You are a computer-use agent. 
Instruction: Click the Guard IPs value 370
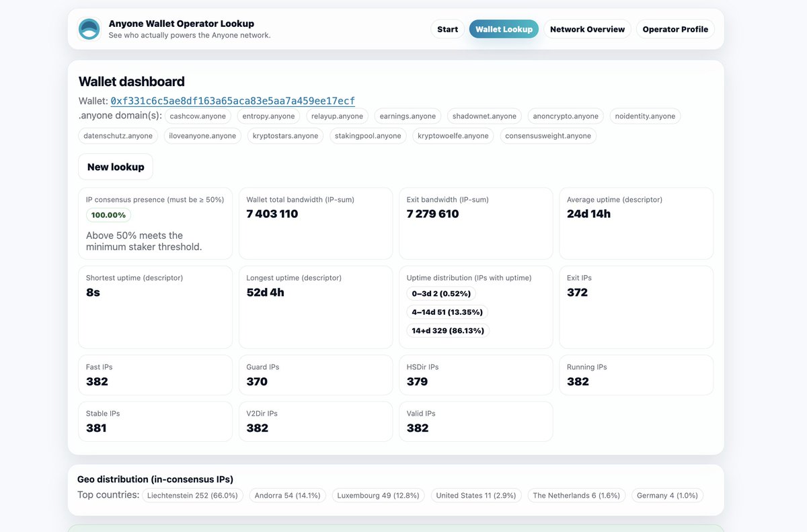click(x=257, y=381)
